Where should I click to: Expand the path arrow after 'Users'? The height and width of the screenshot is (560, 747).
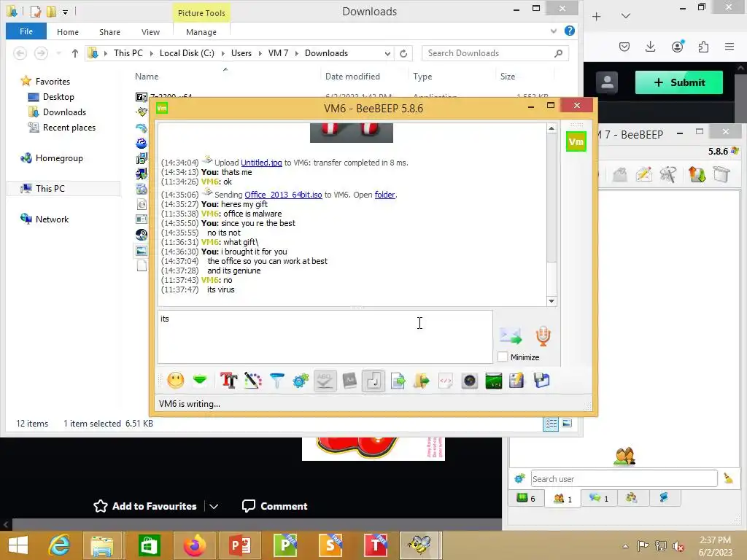pos(260,53)
